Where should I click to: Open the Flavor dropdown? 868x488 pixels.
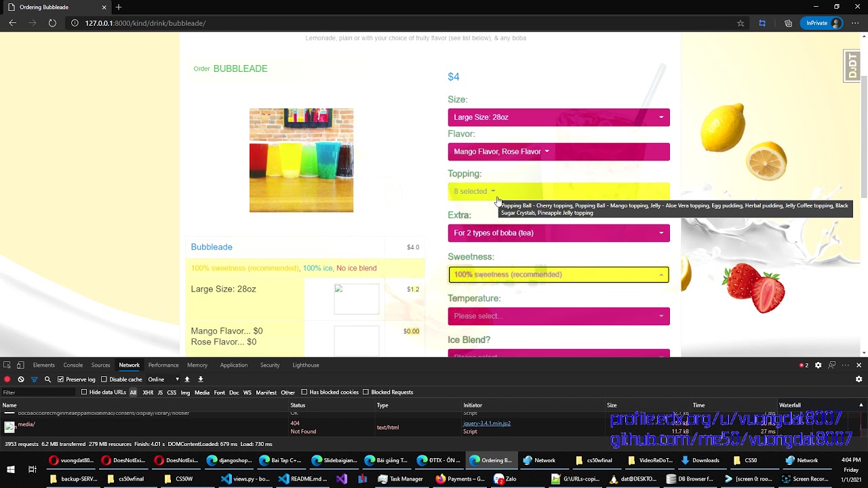(559, 152)
